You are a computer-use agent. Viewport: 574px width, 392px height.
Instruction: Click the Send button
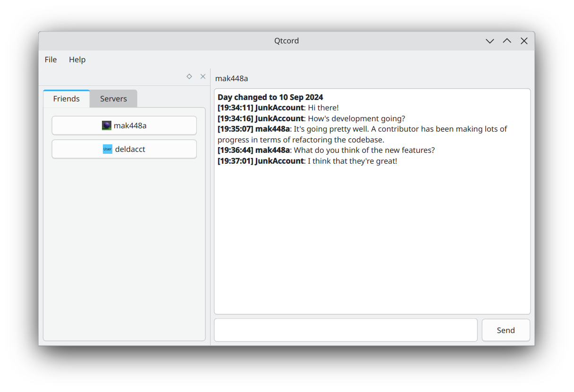[506, 330]
